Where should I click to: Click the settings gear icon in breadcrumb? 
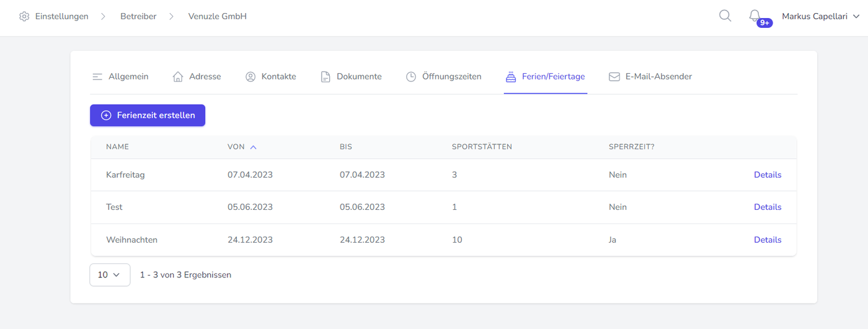(24, 17)
